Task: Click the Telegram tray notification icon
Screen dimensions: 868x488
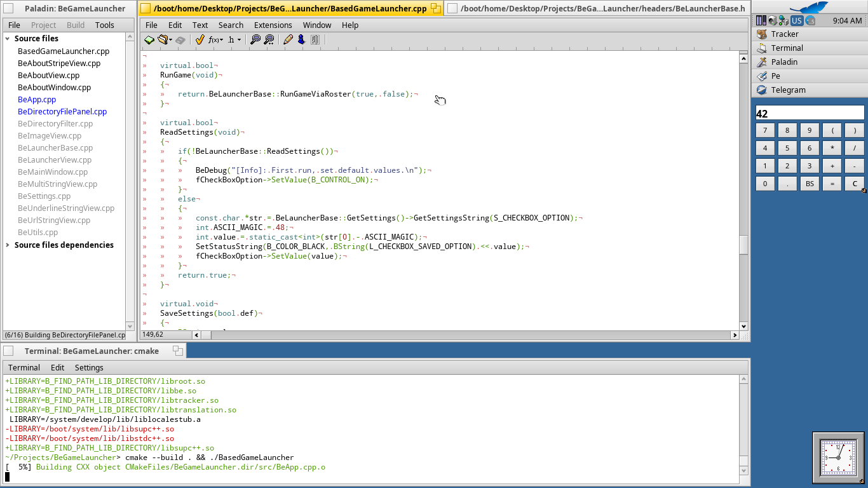Action: [810, 20]
